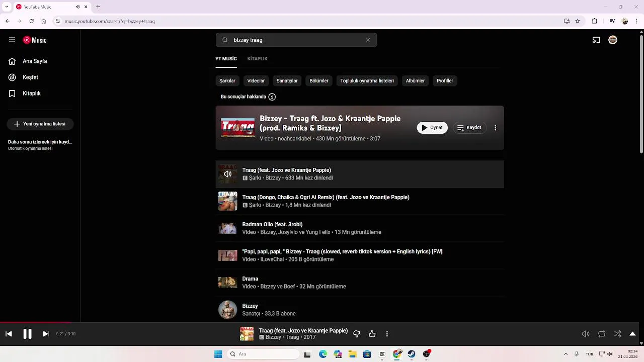Filter results by Şarkılar
This screenshot has height=362, width=644.
(227, 81)
